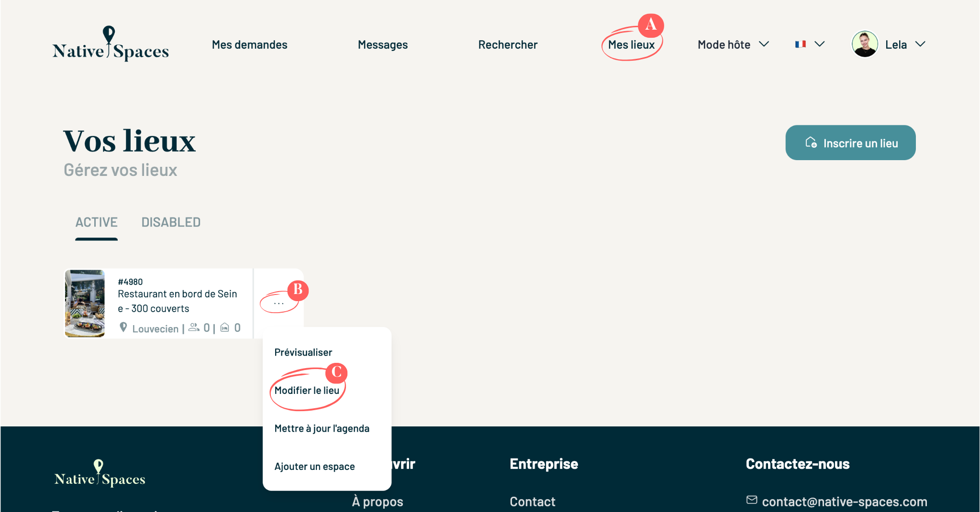
Task: Open the three-dots menu on restaurant card
Action: 278,304
